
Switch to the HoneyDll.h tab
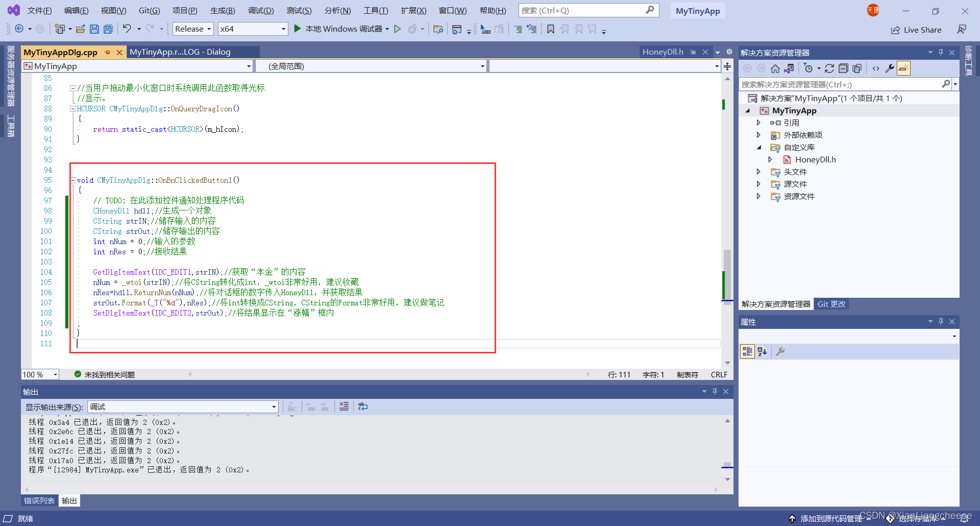coord(663,52)
